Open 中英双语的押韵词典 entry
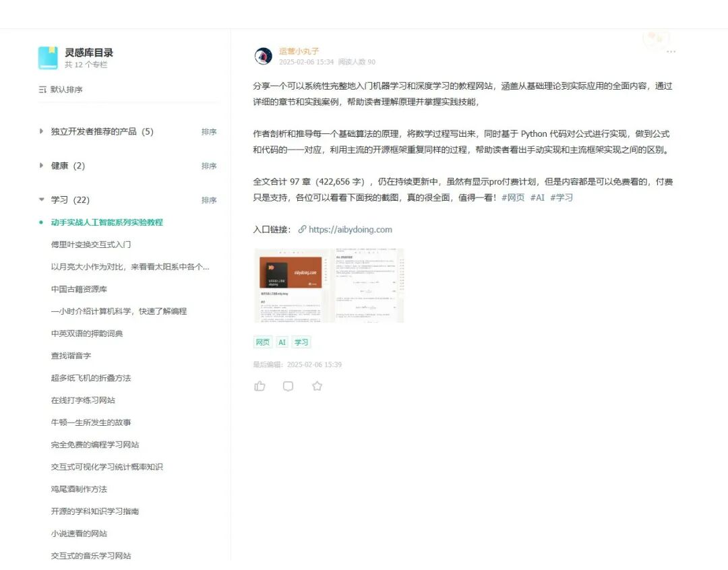This screenshot has width=728, height=570. click(87, 334)
